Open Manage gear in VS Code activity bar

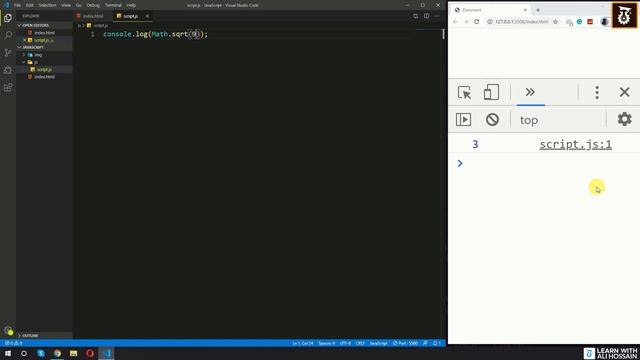click(x=8, y=330)
